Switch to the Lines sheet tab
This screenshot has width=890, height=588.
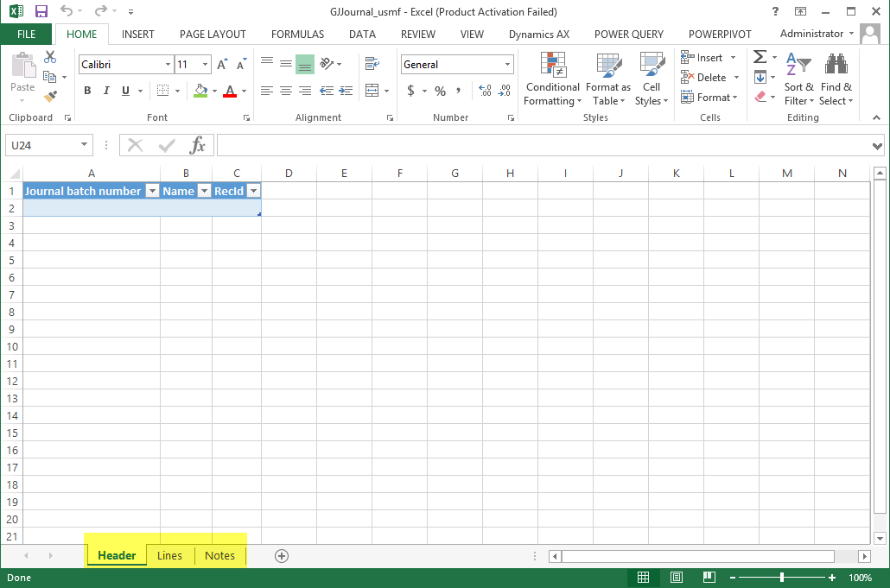pyautogui.click(x=169, y=555)
